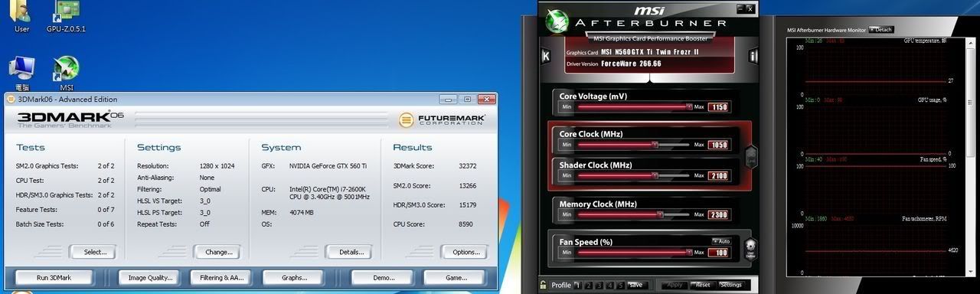
Task: Select profile slot 5
Action: [x=621, y=285]
